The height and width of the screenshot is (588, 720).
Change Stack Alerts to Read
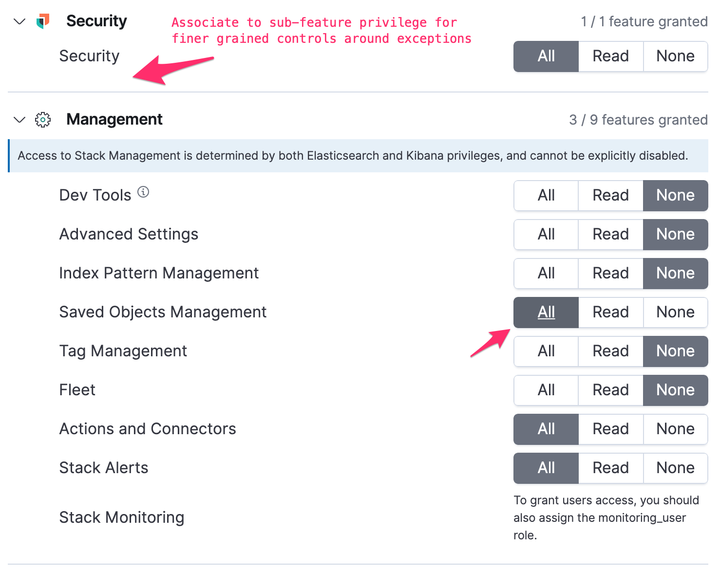click(x=610, y=468)
